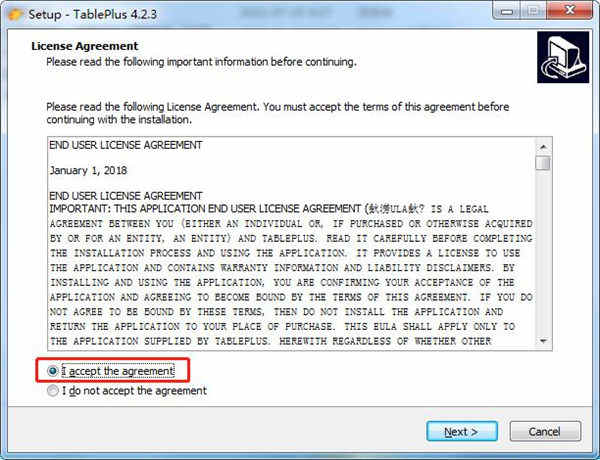Click the TablePlus icon in the title bar

point(16,15)
